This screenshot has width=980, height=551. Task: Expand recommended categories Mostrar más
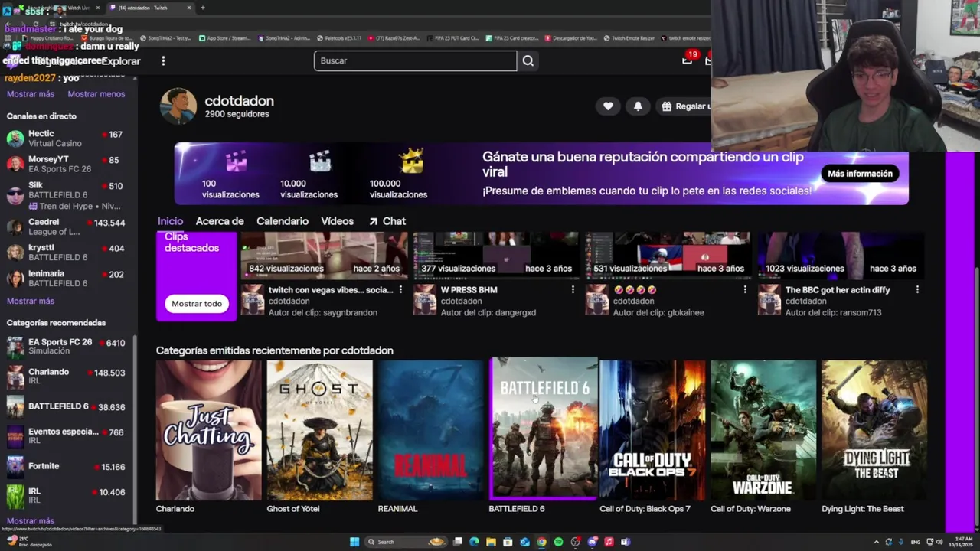(31, 520)
